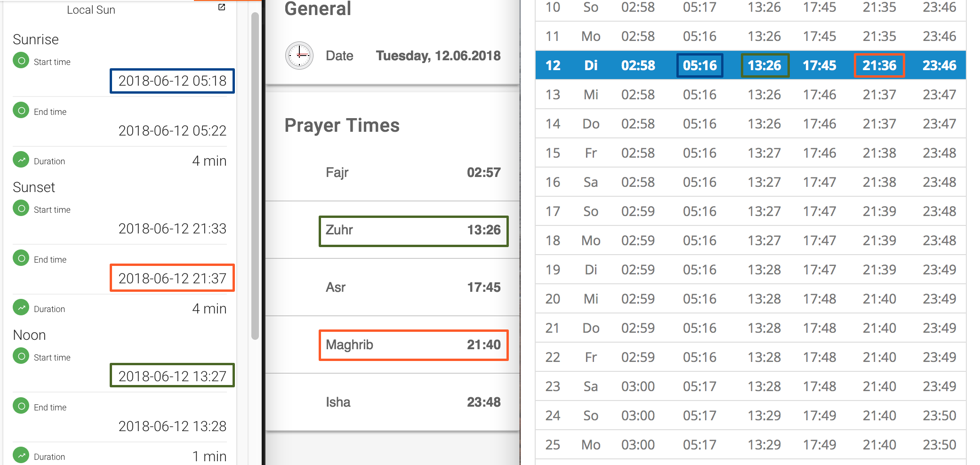This screenshot has width=980, height=465.
Task: Click the orange-boxed 21:36 table cell
Action: [x=879, y=65]
